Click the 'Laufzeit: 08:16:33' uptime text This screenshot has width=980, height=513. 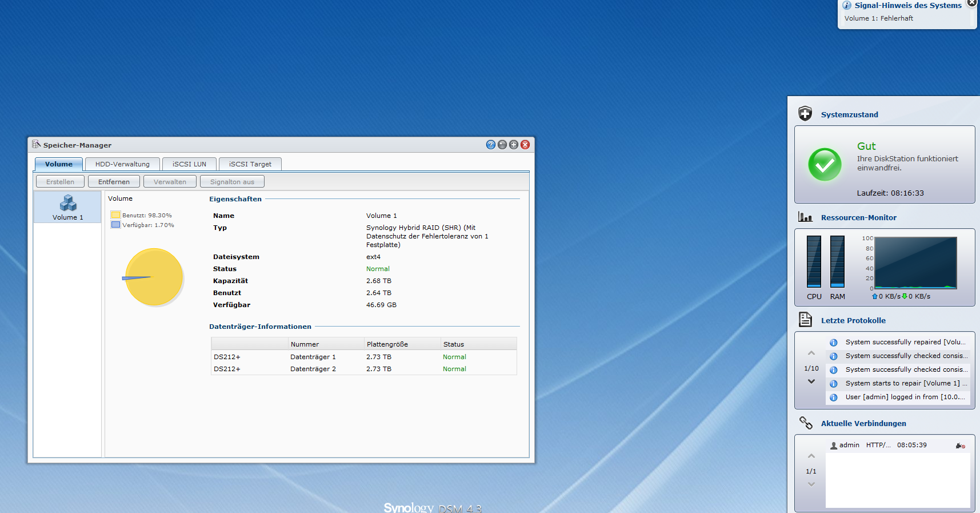[890, 193]
